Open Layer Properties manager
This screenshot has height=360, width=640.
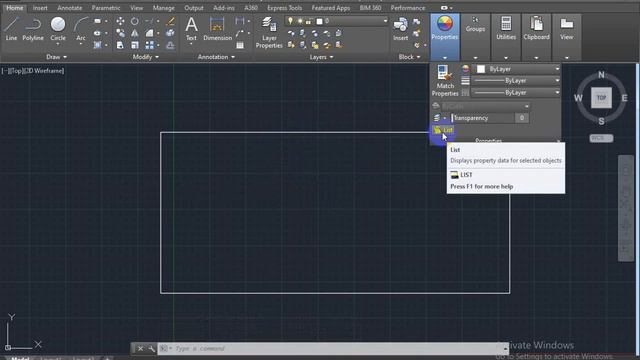(x=269, y=33)
